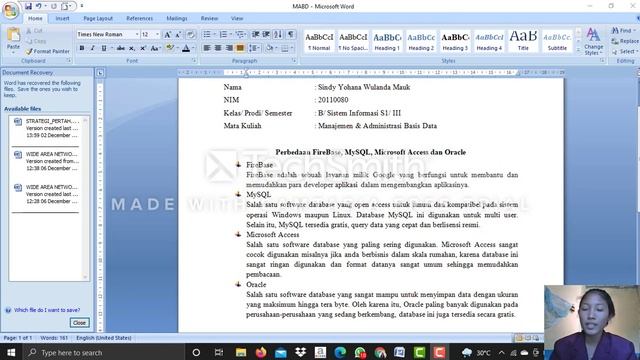Open recovered STRATEGI_PERTAH file
The width and height of the screenshot is (640, 360).
[x=47, y=128]
